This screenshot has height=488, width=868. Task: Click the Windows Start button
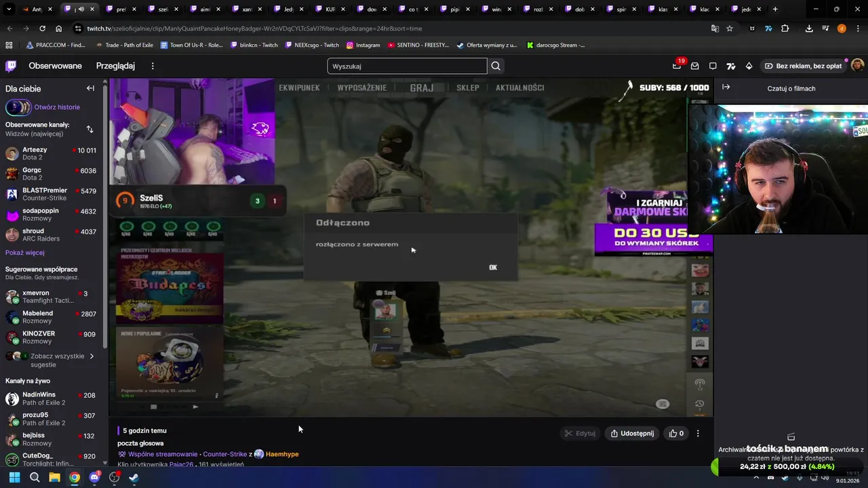pyautogui.click(x=14, y=477)
